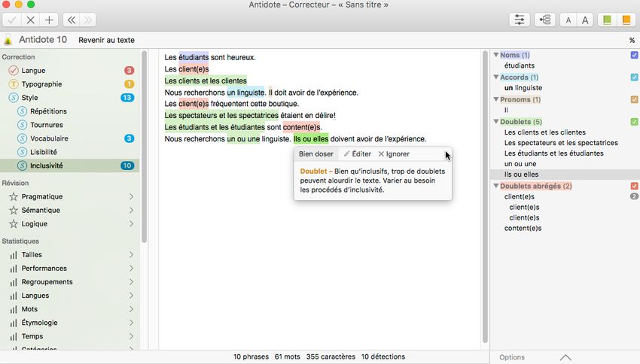Viewport: 640px width, 364px height.
Task: Collapse the Doublets group triangle
Action: [496, 122]
